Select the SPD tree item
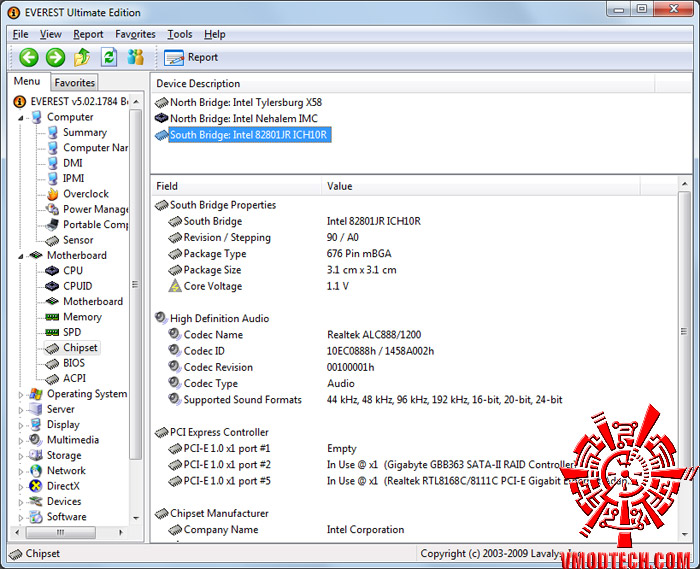The height and width of the screenshot is (569, 700). point(72,332)
